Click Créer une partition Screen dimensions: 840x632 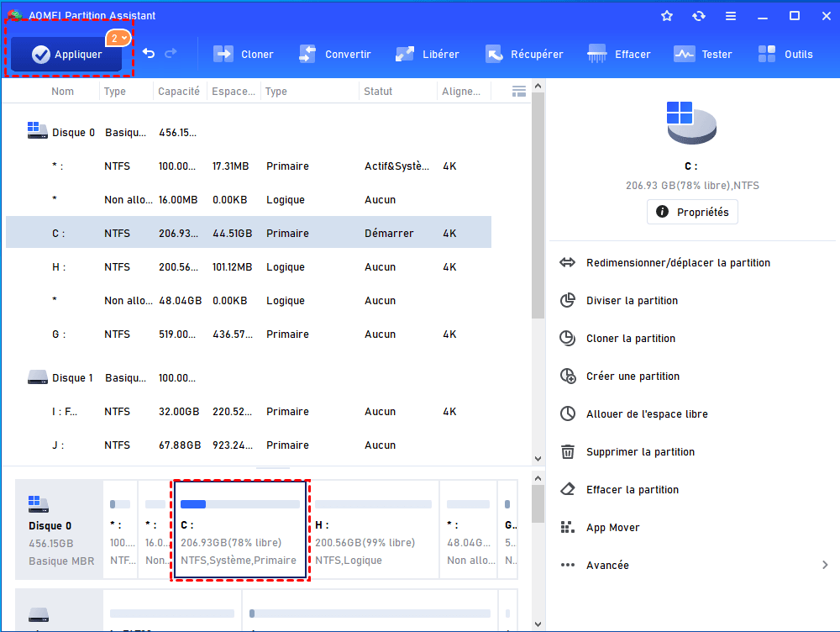pos(633,377)
